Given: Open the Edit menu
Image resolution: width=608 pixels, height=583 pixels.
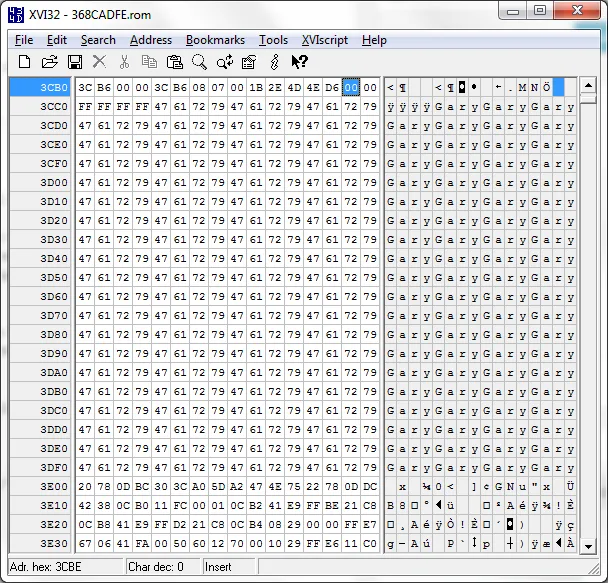Looking at the screenshot, I should (x=57, y=40).
